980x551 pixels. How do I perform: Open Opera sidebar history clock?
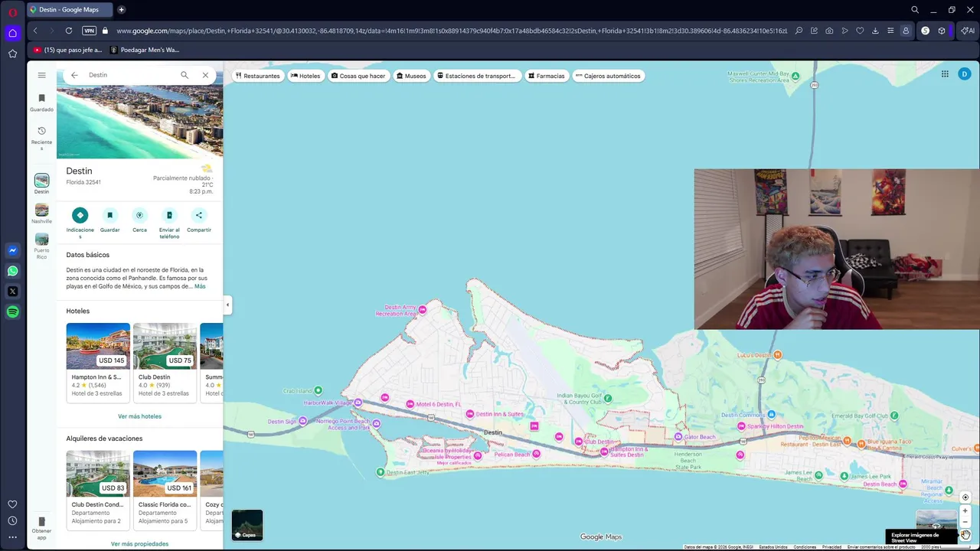coord(12,520)
